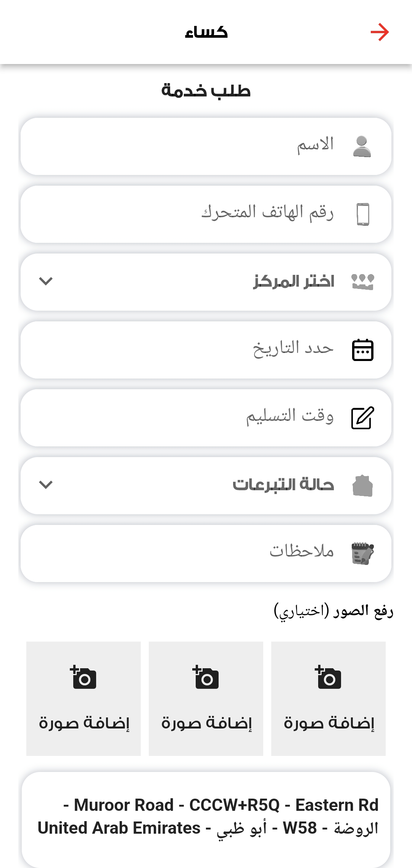Click the edit pencil icon for delivery time
412x868 pixels.
[362, 418]
